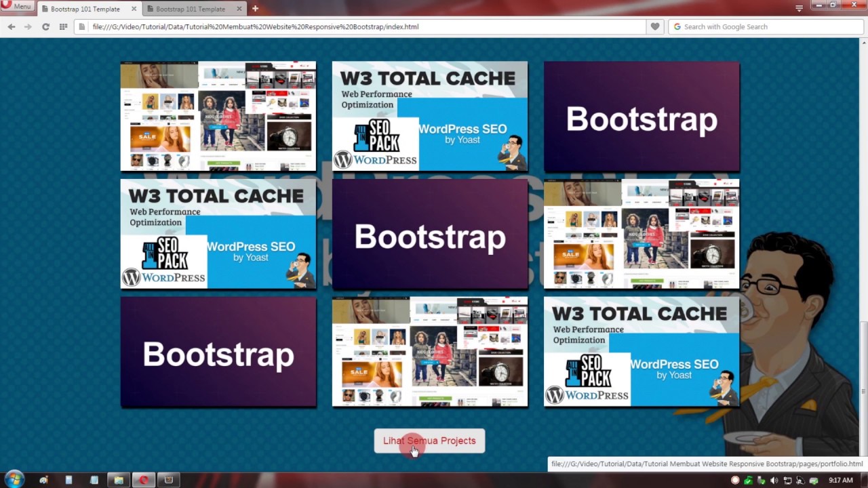This screenshot has height=488, width=868.
Task: Click the Google search engine icon
Action: [x=677, y=27]
